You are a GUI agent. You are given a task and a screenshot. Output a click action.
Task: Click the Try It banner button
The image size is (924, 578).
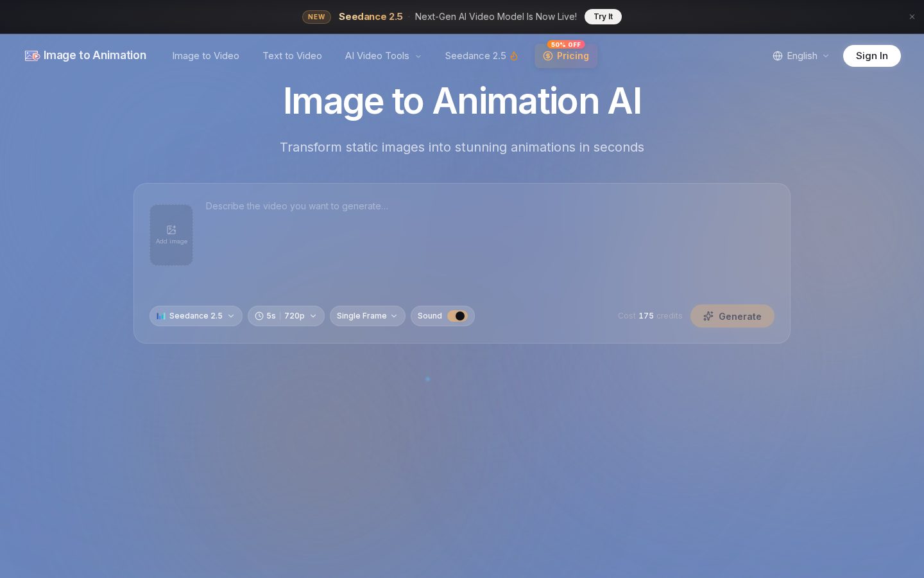pyautogui.click(x=603, y=17)
